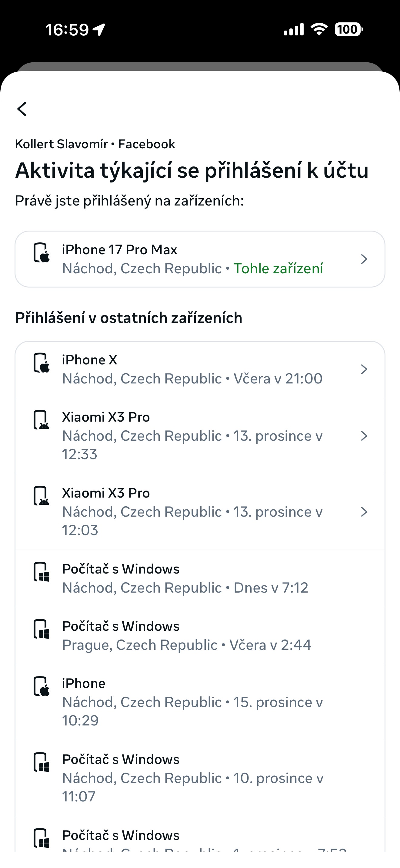
Task: Tap the back arrow icon
Action: 22,109
